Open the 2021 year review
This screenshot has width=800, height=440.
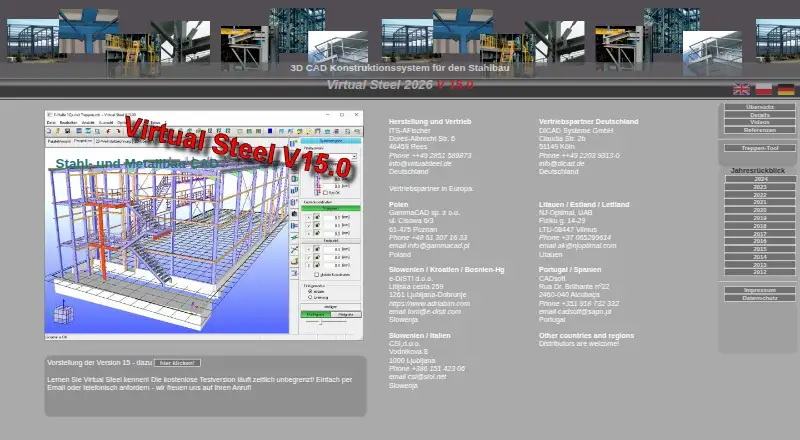coord(760,202)
